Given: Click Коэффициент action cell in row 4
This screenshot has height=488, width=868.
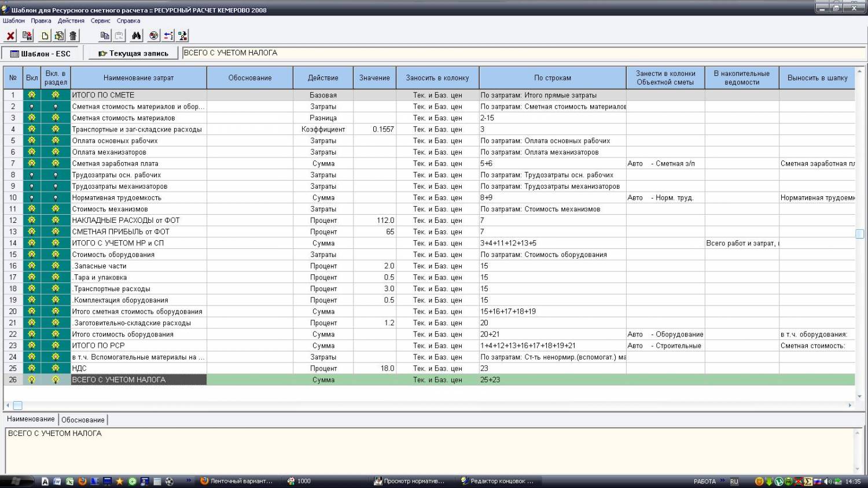Looking at the screenshot, I should pos(323,129).
